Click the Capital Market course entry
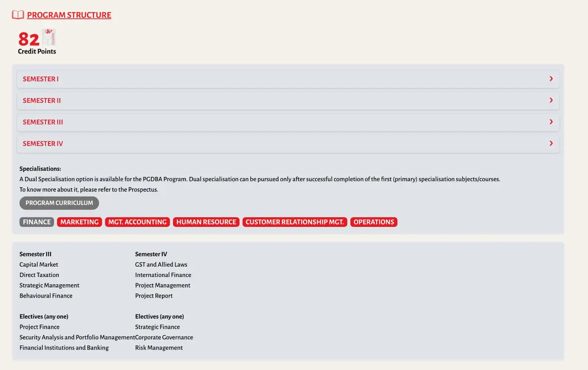 pyautogui.click(x=39, y=265)
